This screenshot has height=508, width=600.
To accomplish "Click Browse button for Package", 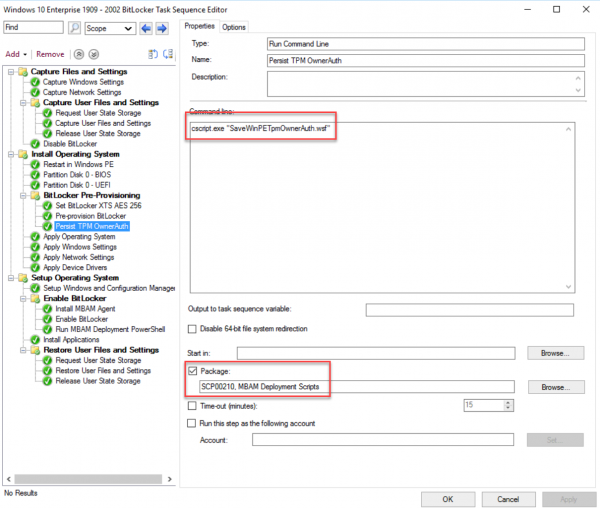I will coord(556,387).
